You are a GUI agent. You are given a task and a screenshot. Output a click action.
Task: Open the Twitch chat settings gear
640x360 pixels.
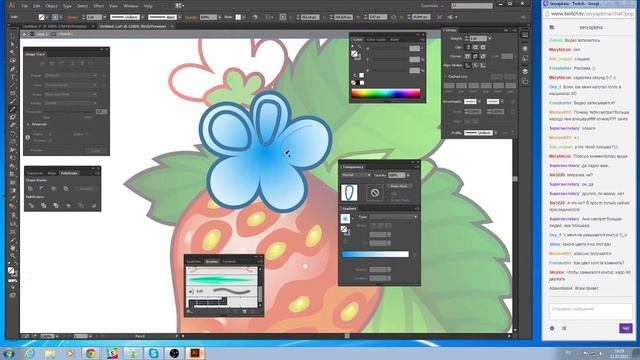pos(552,328)
